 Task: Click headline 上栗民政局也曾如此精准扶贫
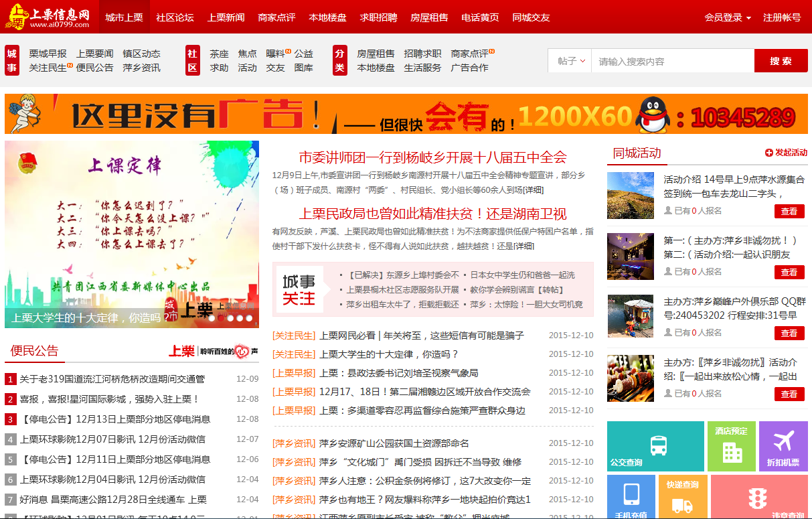coord(432,214)
